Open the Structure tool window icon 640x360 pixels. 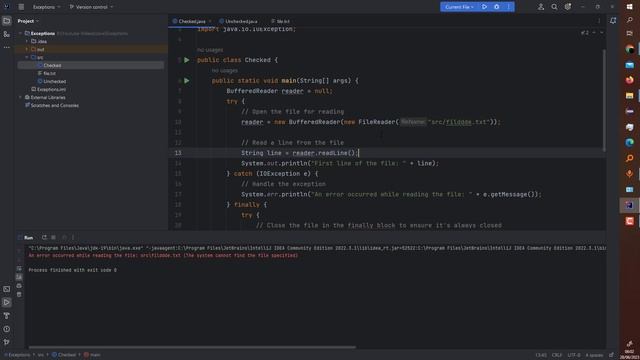(7, 34)
